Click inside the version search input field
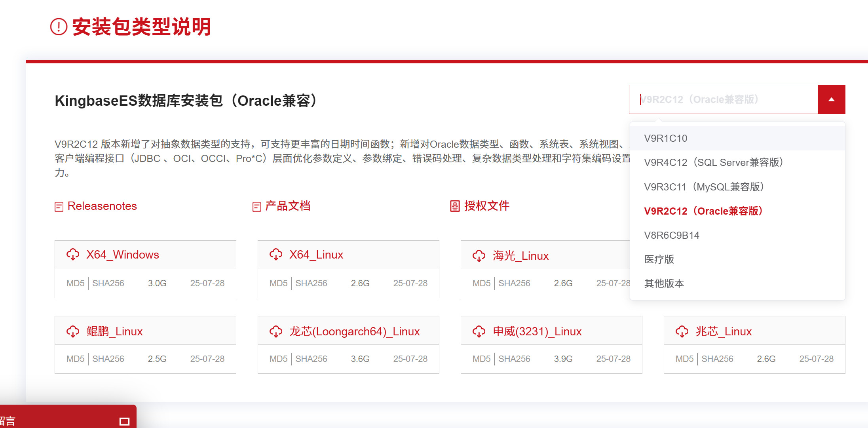This screenshot has width=868, height=428. point(723,99)
